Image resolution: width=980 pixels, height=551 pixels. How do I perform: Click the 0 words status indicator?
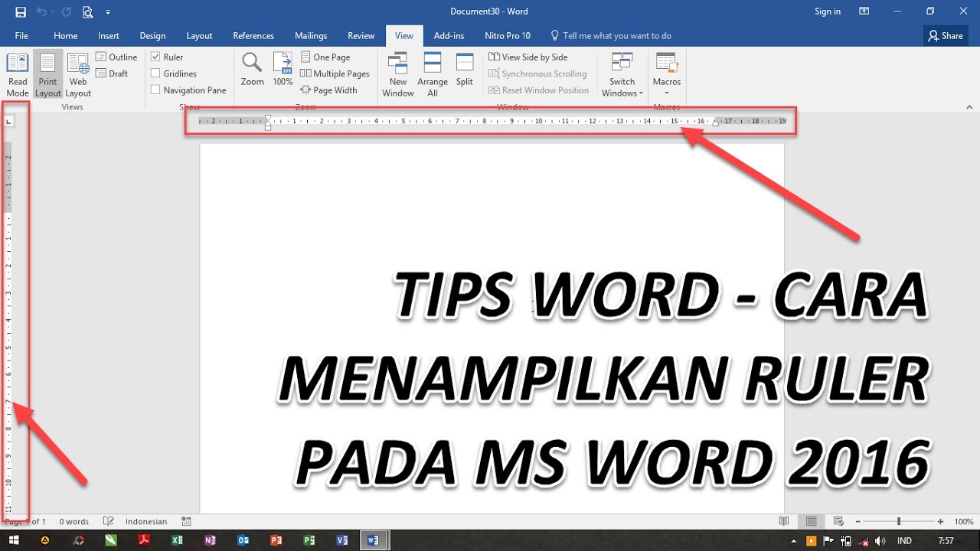(74, 522)
